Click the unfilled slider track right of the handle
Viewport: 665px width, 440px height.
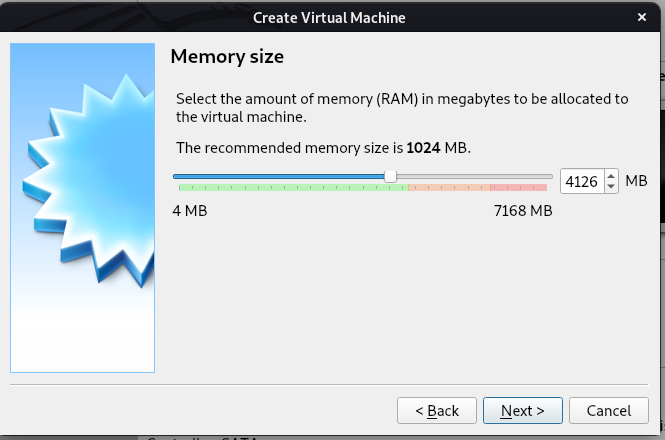(470, 177)
